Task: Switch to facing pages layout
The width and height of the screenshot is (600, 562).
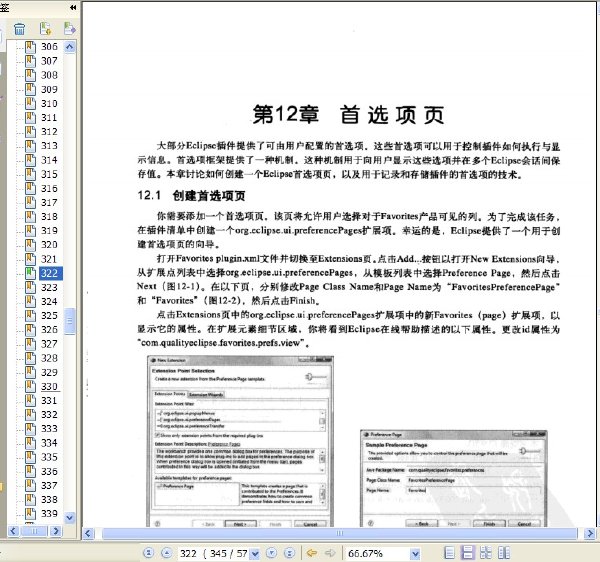Action: 504,553
